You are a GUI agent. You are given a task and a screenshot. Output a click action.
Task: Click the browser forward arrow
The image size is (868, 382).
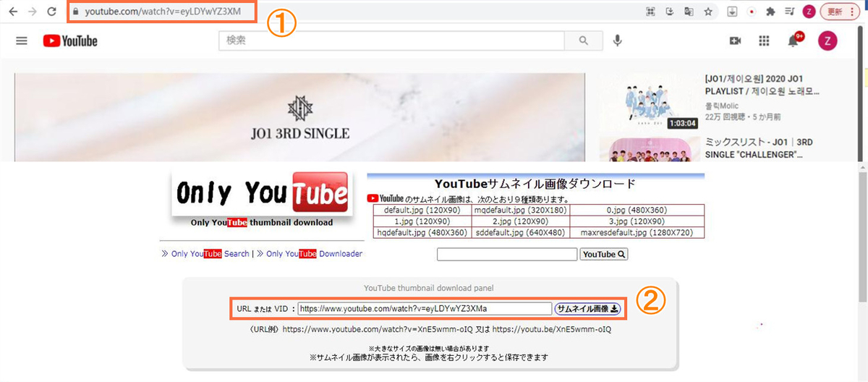point(32,12)
